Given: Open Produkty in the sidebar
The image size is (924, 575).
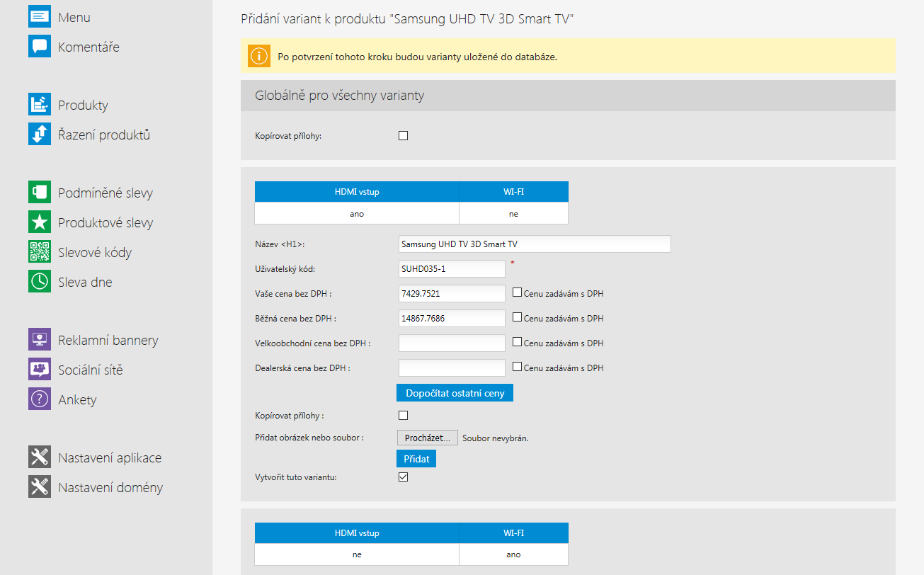Looking at the screenshot, I should tap(83, 106).
